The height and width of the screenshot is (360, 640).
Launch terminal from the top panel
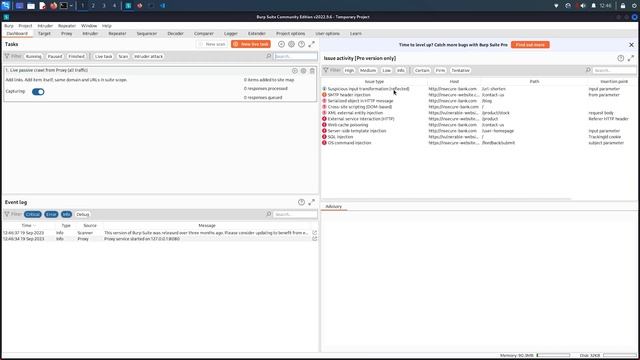[x=64, y=6]
